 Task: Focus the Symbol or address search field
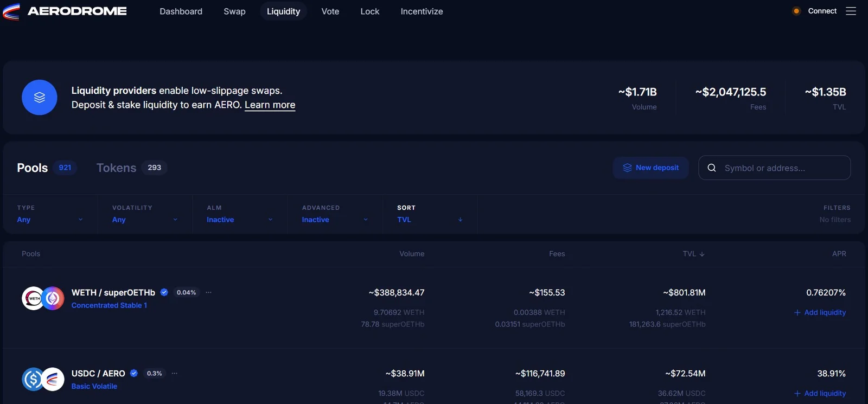(775, 168)
